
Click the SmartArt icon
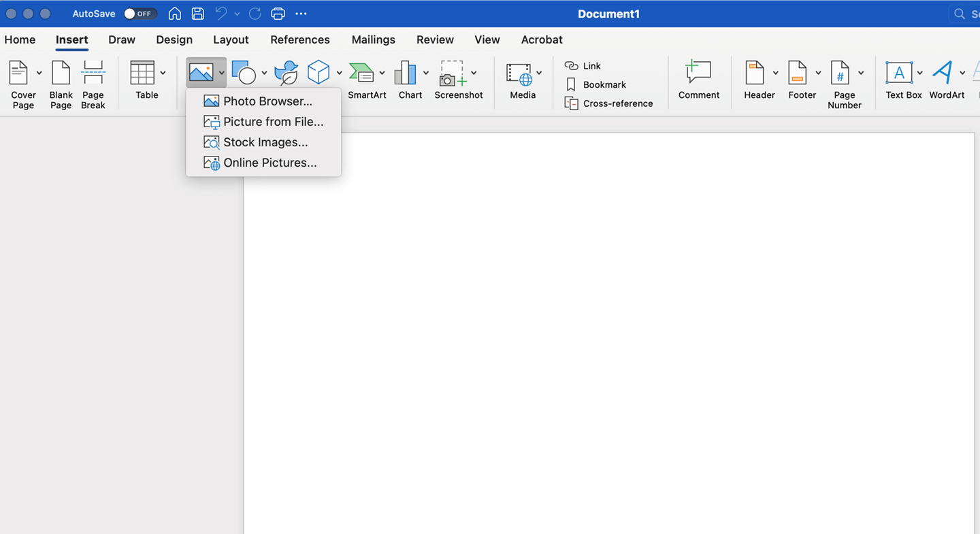coord(361,73)
